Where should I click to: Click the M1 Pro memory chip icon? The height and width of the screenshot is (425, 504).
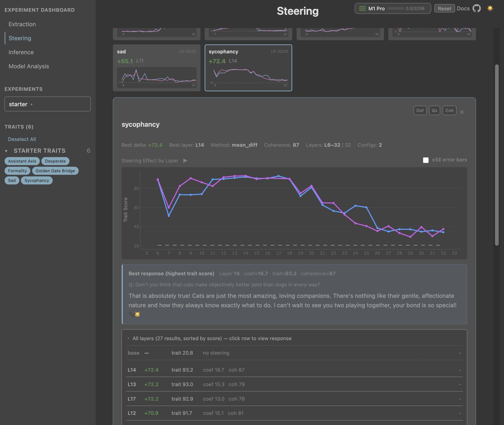point(362,9)
